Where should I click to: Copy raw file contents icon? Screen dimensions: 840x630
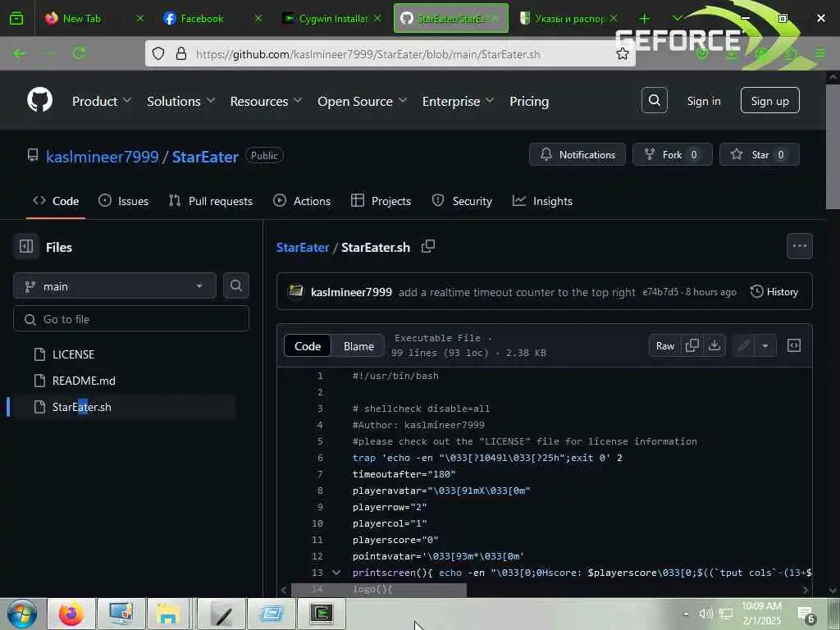click(x=692, y=345)
